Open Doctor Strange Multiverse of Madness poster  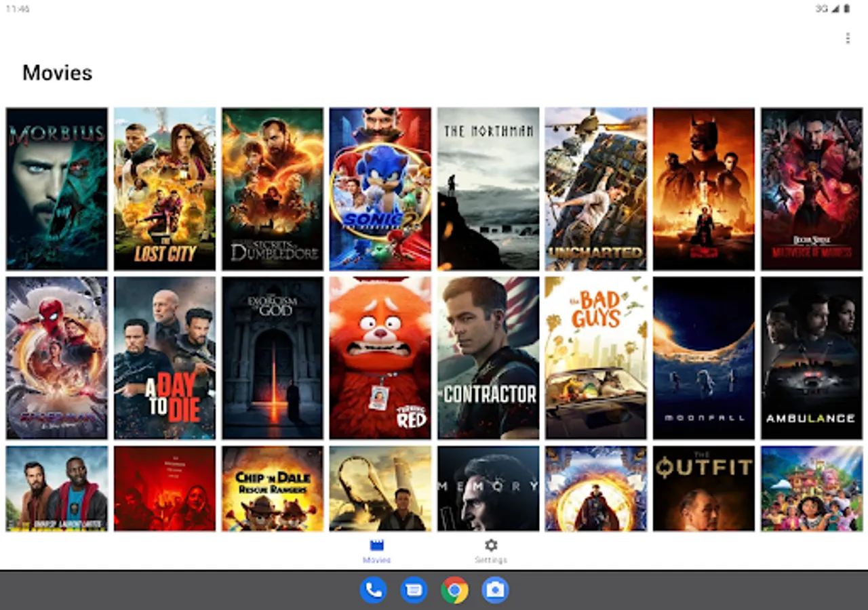[812, 189]
